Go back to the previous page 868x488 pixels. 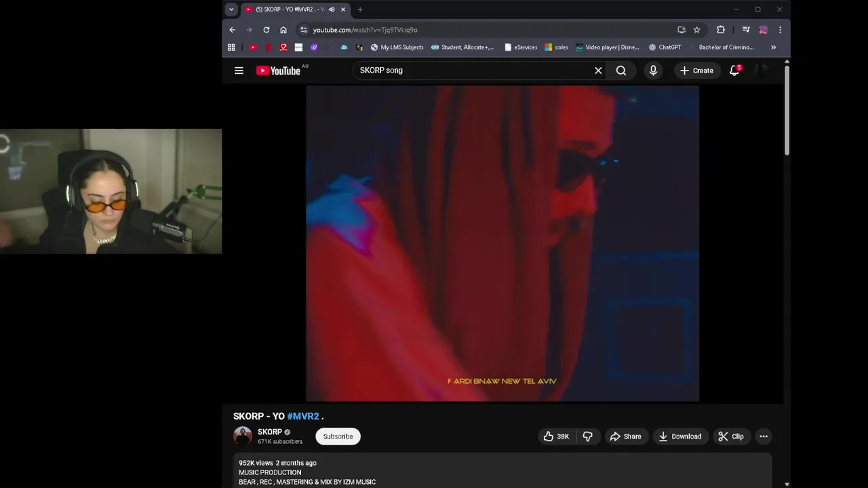tap(233, 30)
